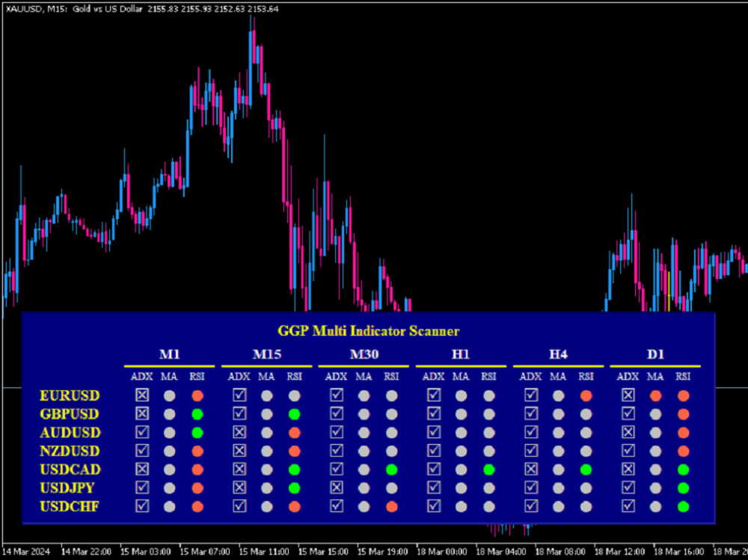Click the NZDUSD symbol label
Screen dimensions: 748x560
tap(70, 452)
